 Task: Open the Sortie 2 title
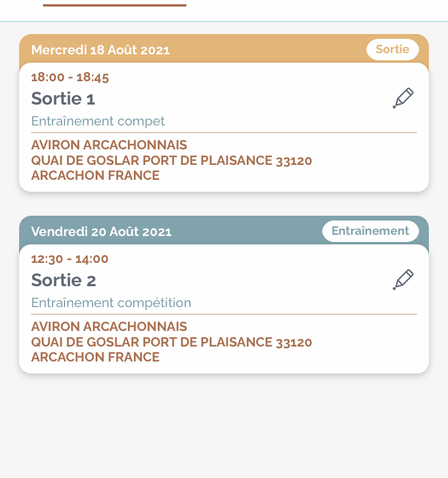(x=63, y=280)
